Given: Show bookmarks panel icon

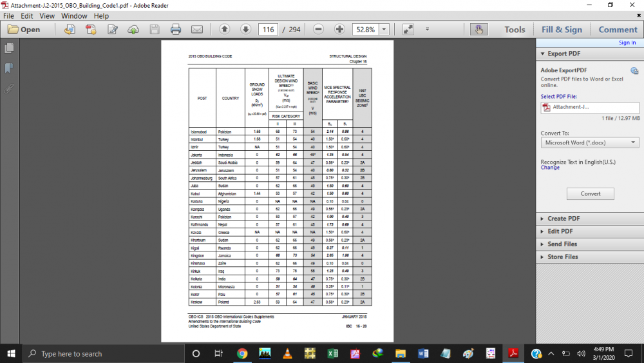Looking at the screenshot, I should (9, 68).
